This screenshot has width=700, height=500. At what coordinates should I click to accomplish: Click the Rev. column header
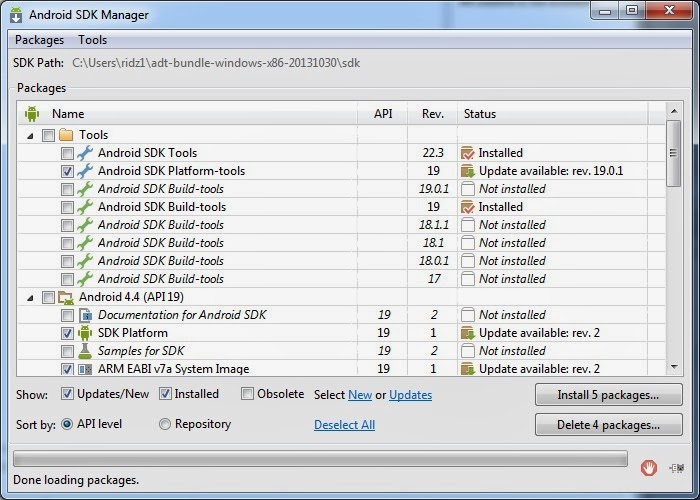pyautogui.click(x=433, y=114)
